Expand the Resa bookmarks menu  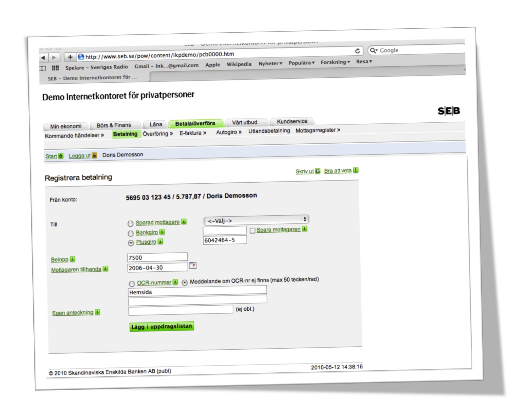click(x=364, y=61)
